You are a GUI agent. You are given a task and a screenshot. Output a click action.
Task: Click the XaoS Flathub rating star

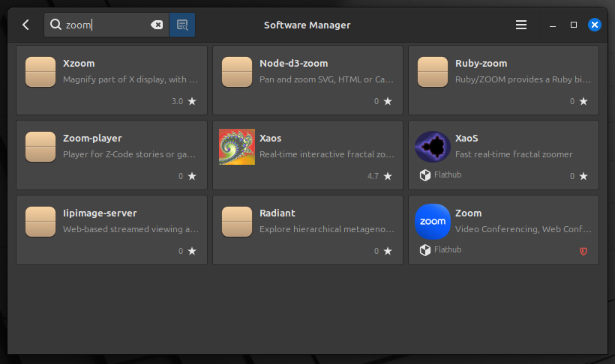(x=583, y=176)
